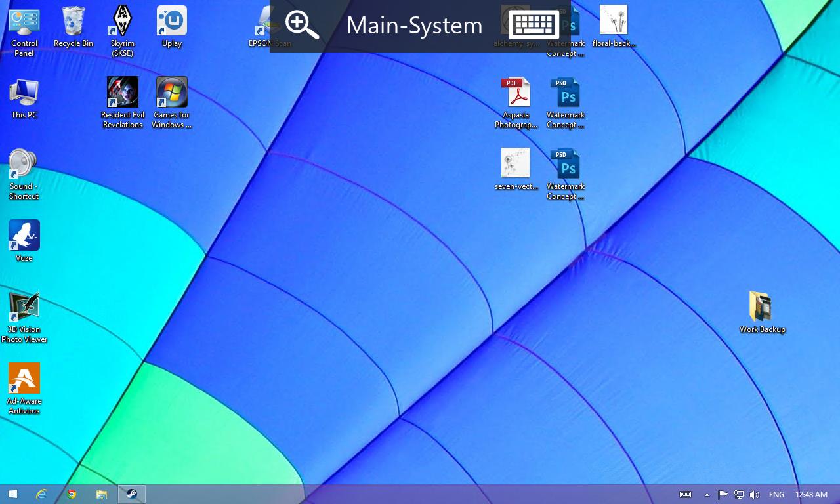Screen dimensions: 840x504
Task: Open the Work Backup folder
Action: pos(763,313)
